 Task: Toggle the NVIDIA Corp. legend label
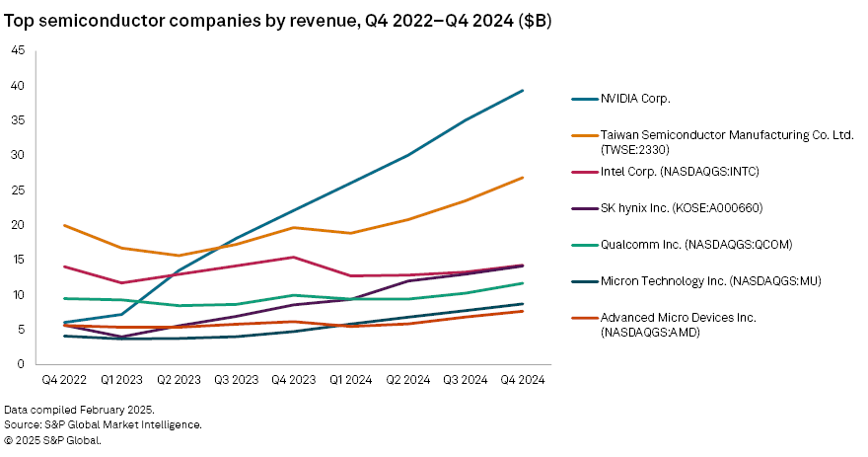tap(636, 99)
